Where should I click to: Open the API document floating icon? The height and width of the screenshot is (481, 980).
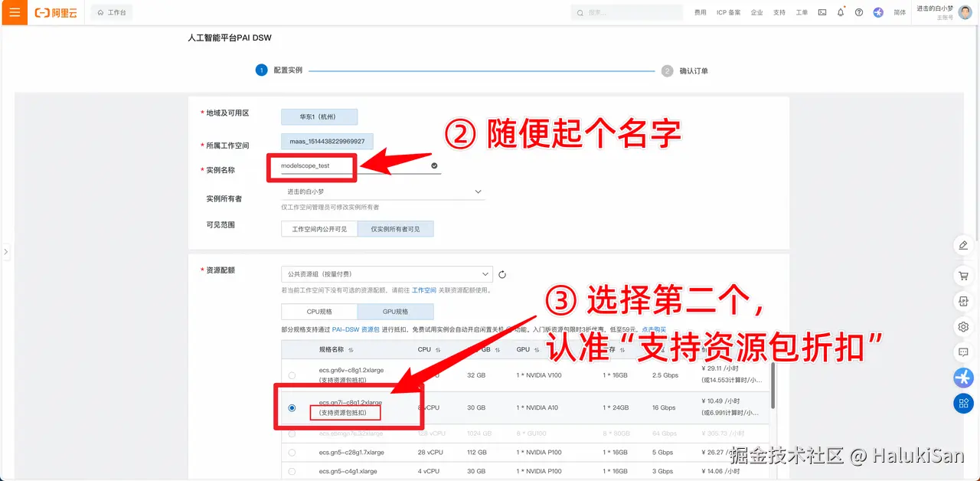click(963, 301)
